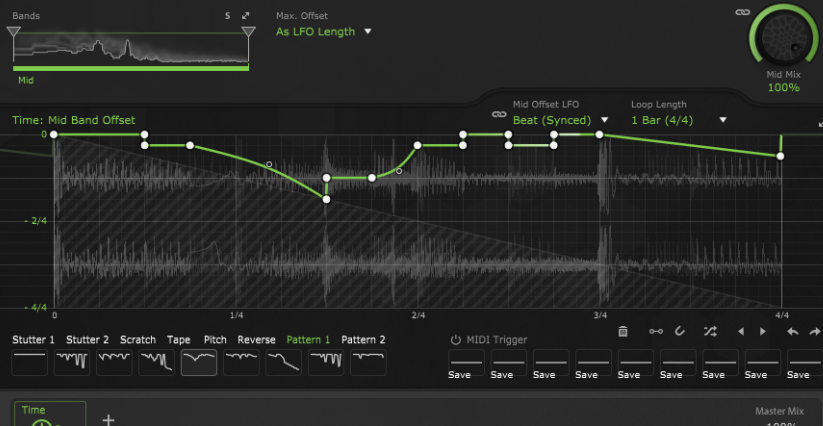Select the last curve node near 4/4
The image size is (823, 426).
coord(780,156)
